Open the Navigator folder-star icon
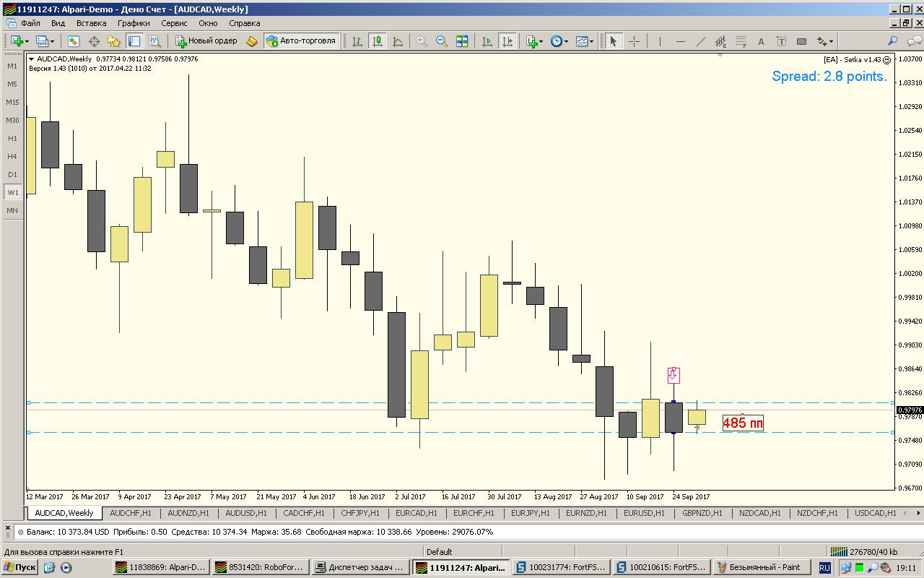Screen dimensions: 924x578 pyautogui.click(x=114, y=41)
